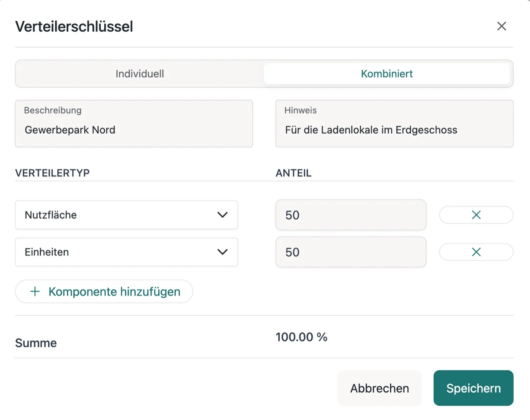Open the Einheiten dropdown
The image size is (530, 420).
pyautogui.click(x=126, y=252)
